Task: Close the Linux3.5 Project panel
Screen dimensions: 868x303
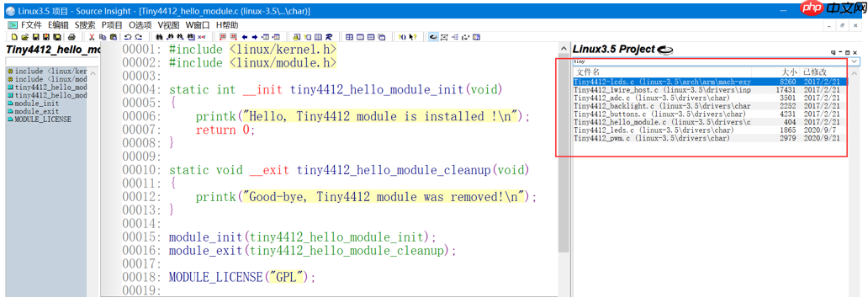Action: point(855,52)
